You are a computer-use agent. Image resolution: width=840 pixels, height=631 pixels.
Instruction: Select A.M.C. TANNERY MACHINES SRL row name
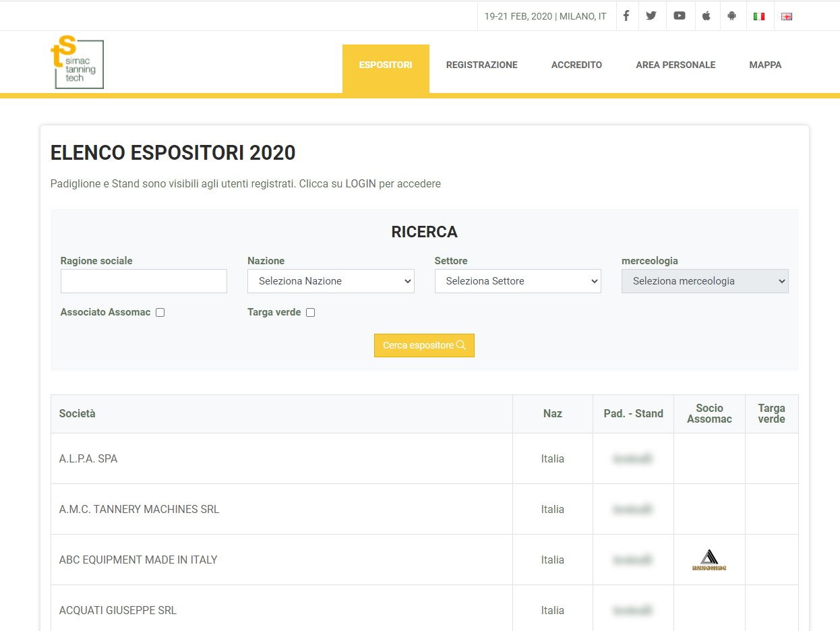[x=140, y=509]
